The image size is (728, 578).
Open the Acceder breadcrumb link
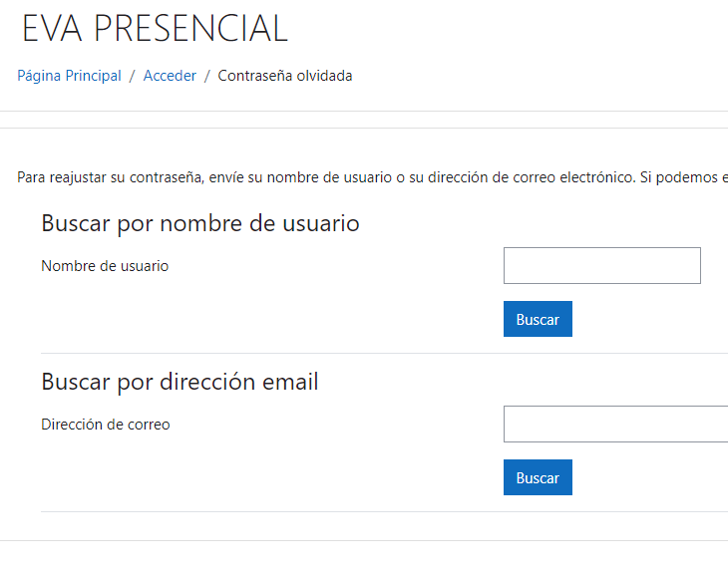(x=170, y=76)
